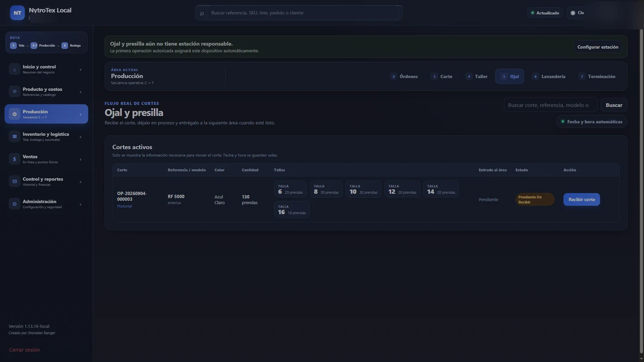This screenshot has width=644, height=362.
Task: Expand the Producción sidebar chevron
Action: coord(80,114)
